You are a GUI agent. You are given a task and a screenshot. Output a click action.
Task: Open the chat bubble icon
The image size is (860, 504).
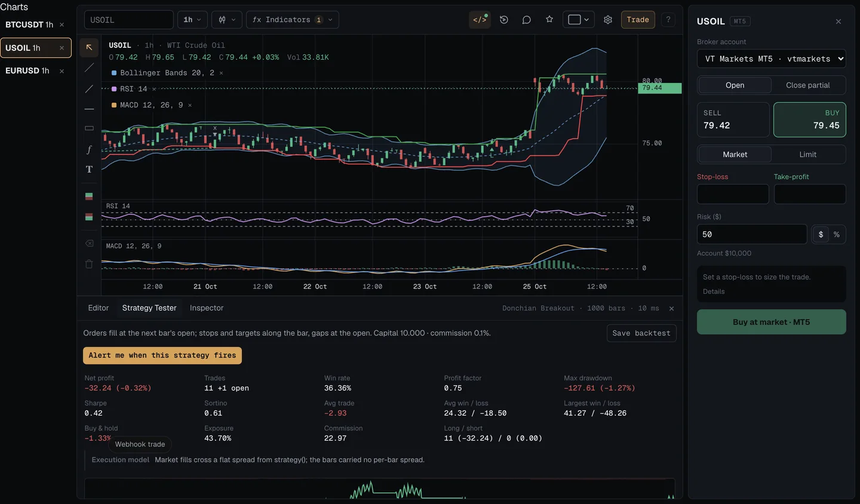527,20
